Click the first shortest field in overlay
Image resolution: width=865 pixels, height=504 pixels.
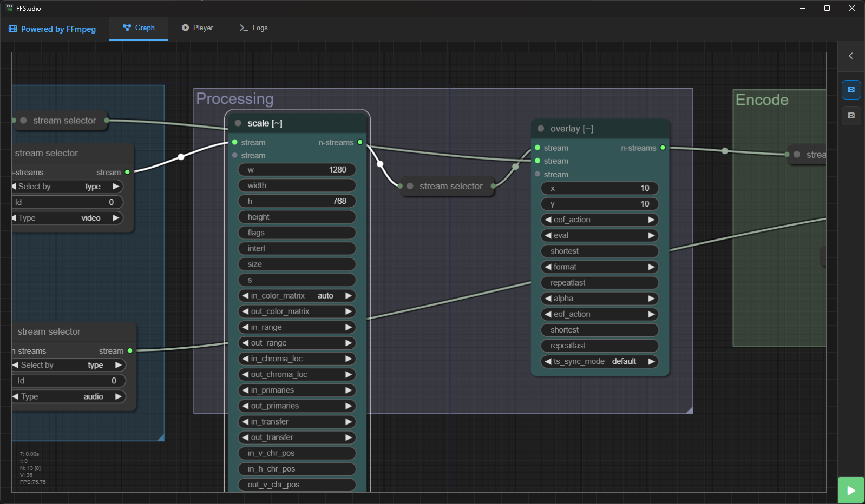click(x=600, y=251)
